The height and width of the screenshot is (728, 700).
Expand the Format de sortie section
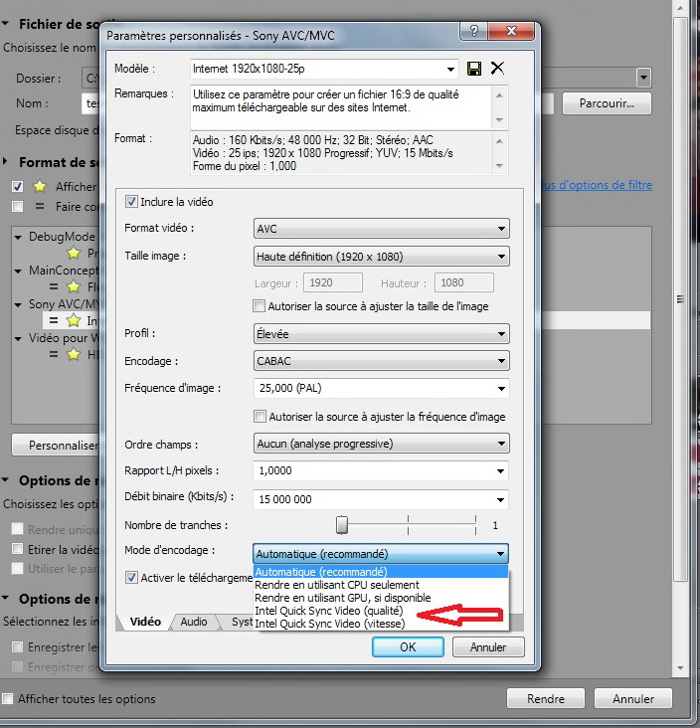coord(5,162)
